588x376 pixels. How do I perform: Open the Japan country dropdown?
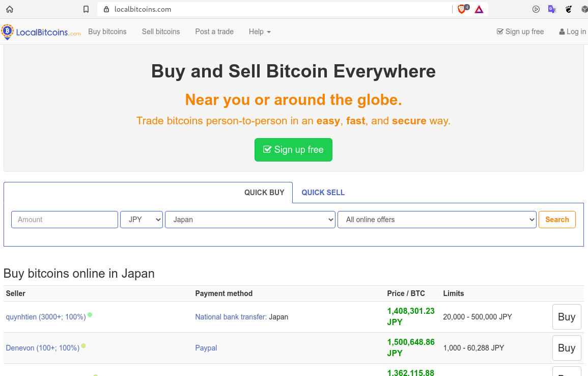[x=250, y=220]
